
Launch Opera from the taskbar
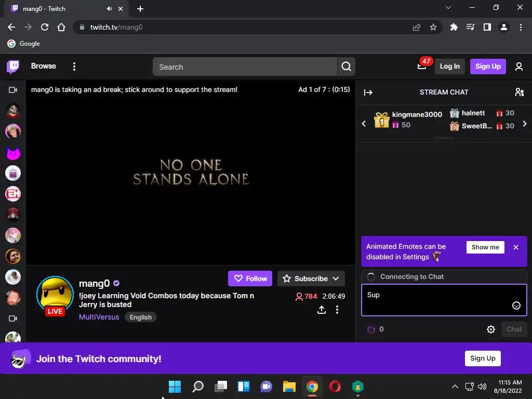point(335,387)
